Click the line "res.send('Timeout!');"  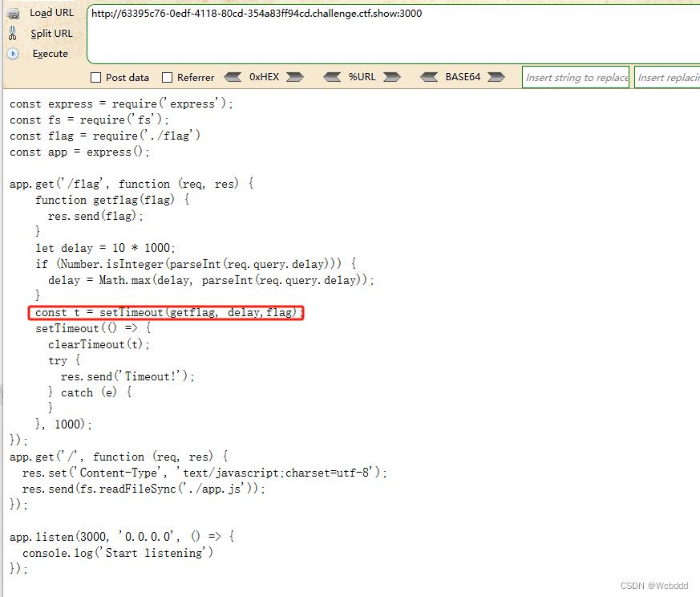pos(127,376)
